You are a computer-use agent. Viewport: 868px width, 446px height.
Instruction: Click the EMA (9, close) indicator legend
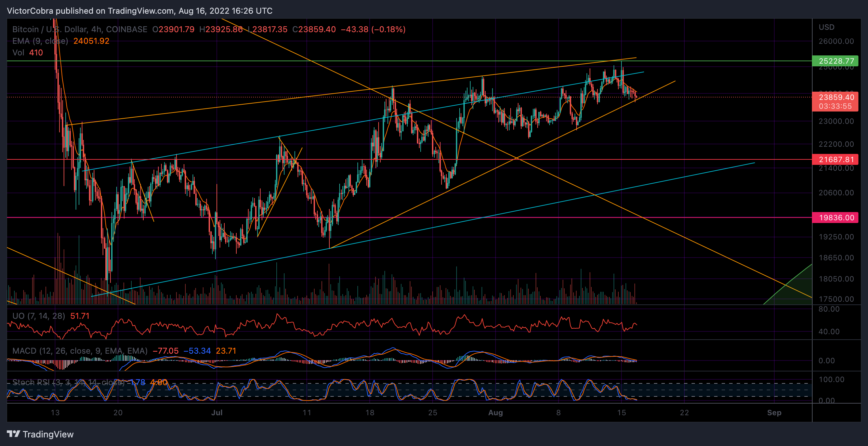tap(40, 41)
